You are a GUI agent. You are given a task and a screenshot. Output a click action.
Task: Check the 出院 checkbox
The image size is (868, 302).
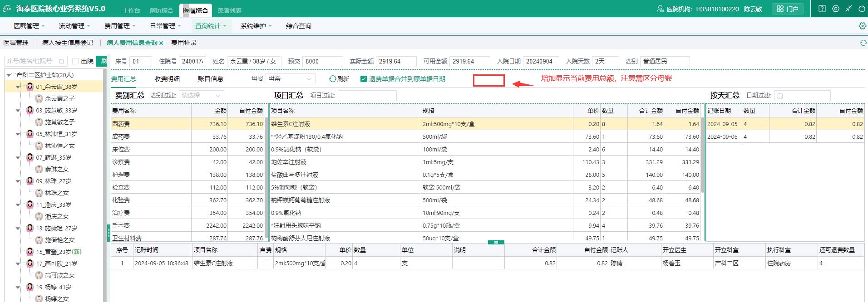(76, 61)
